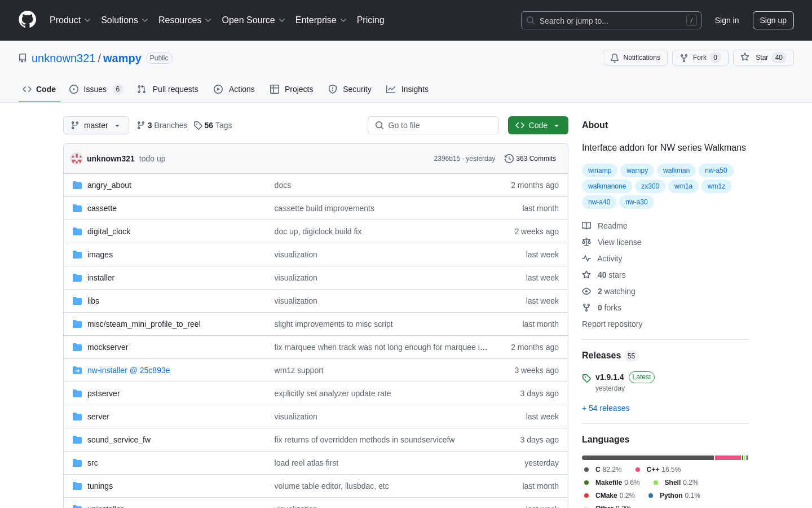The image size is (812, 508).
Task: Click the Notifications bell button
Action: [635, 58]
